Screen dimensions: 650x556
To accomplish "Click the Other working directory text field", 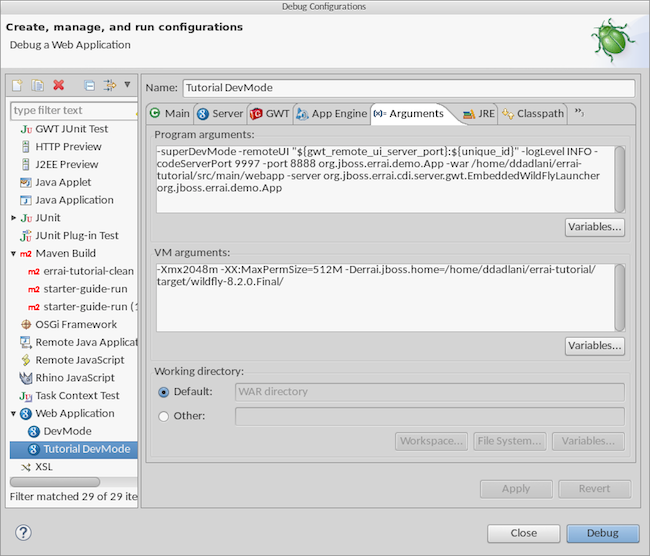I will click(x=429, y=416).
